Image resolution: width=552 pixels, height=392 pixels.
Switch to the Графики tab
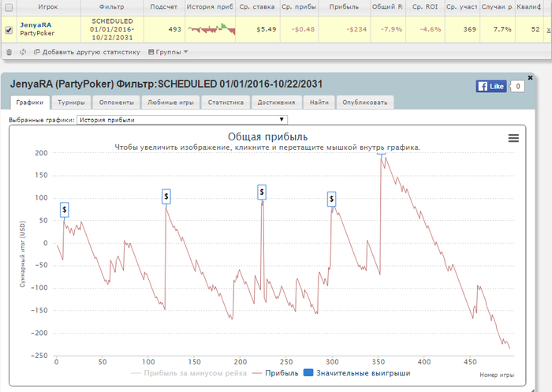[x=30, y=102]
